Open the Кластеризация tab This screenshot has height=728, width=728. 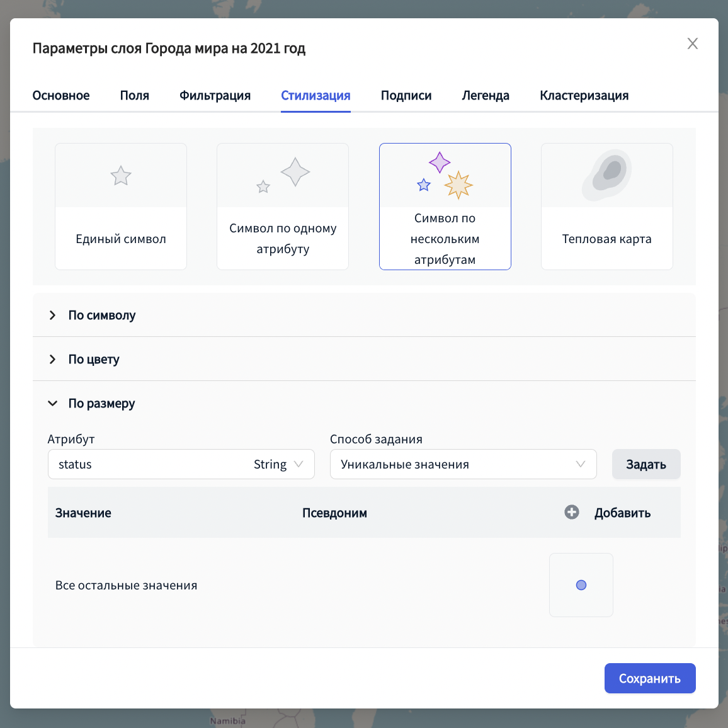pyautogui.click(x=584, y=96)
